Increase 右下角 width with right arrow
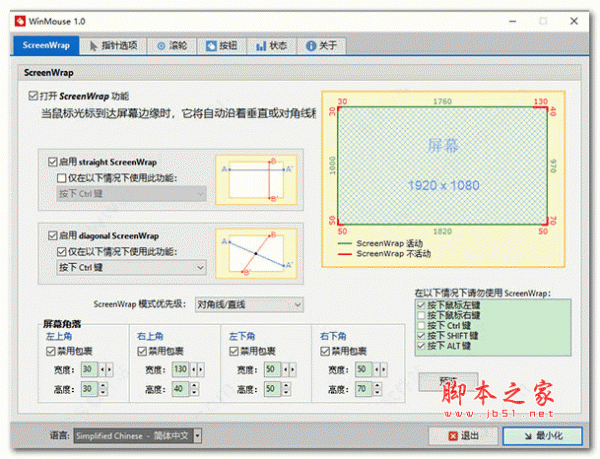600x459 pixels. click(x=383, y=369)
